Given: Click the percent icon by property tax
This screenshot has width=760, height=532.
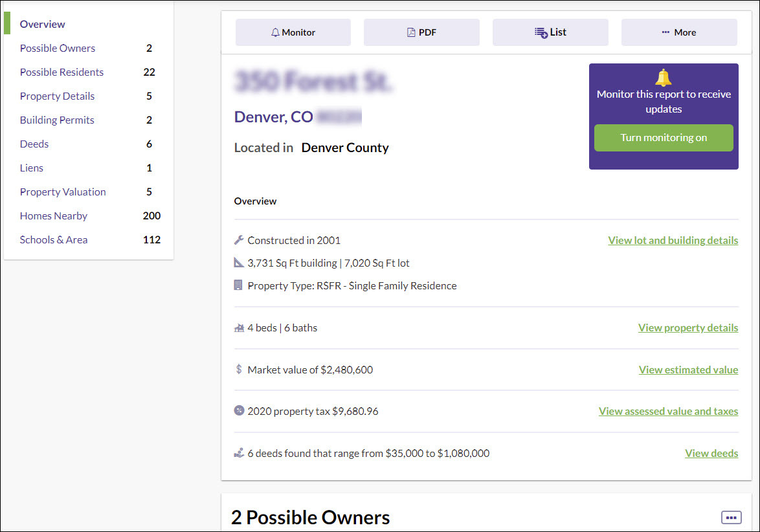Looking at the screenshot, I should coord(239,410).
